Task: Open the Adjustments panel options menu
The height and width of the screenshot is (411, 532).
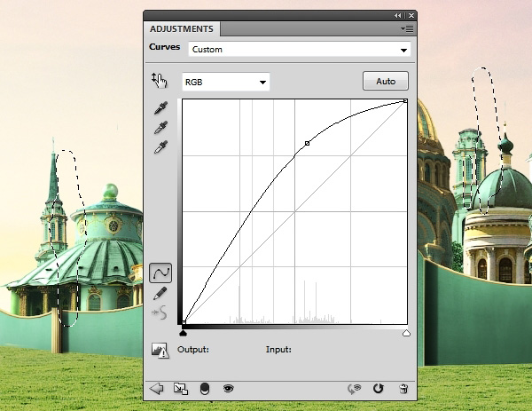Action: click(x=407, y=28)
